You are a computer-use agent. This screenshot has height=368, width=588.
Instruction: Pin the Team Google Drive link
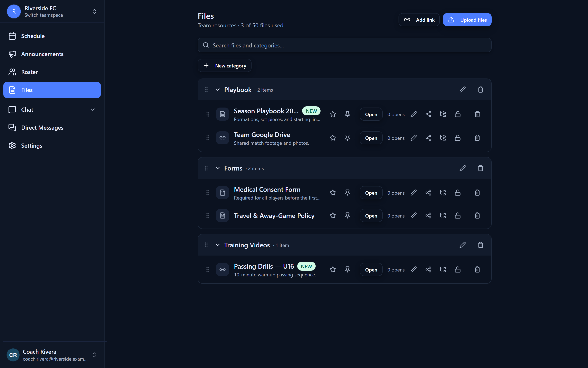(x=347, y=138)
